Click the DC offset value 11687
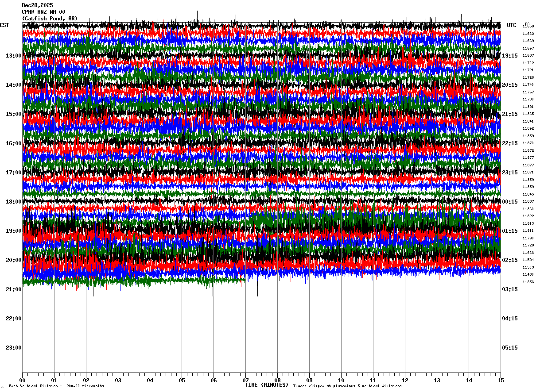The height and width of the screenshot is (392, 536). coord(528,56)
